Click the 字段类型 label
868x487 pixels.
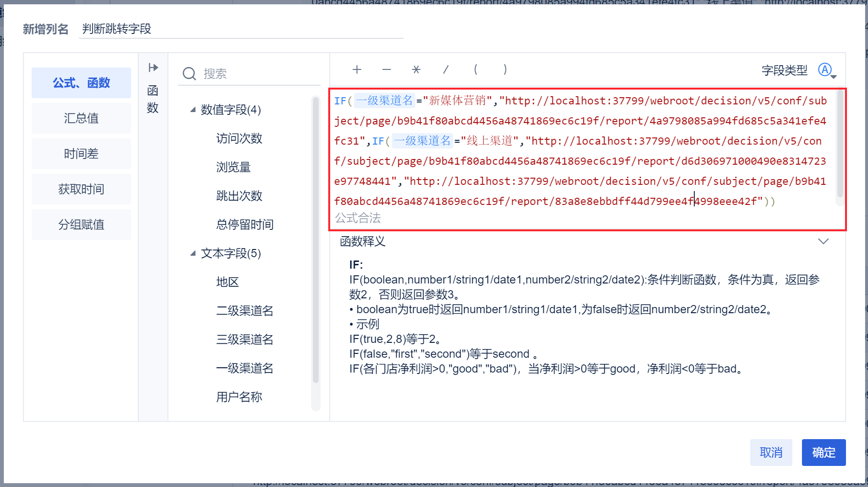[785, 71]
